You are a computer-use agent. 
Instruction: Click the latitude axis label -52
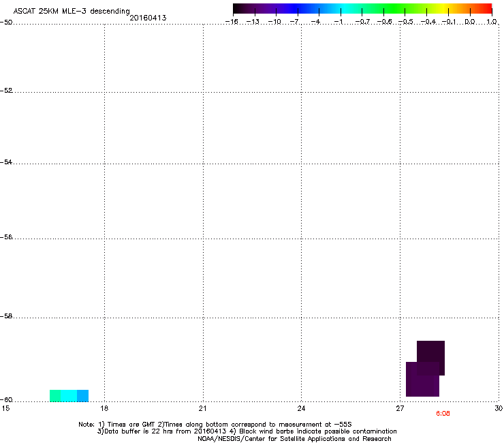click(x=6, y=91)
